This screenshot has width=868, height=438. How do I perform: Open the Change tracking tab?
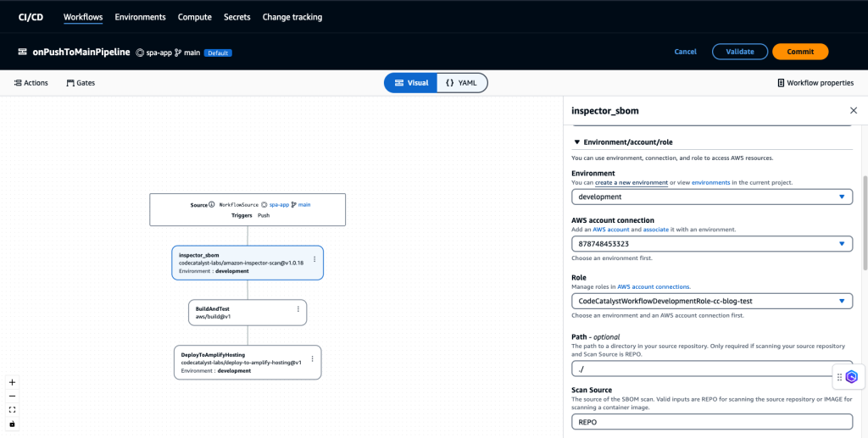click(292, 17)
